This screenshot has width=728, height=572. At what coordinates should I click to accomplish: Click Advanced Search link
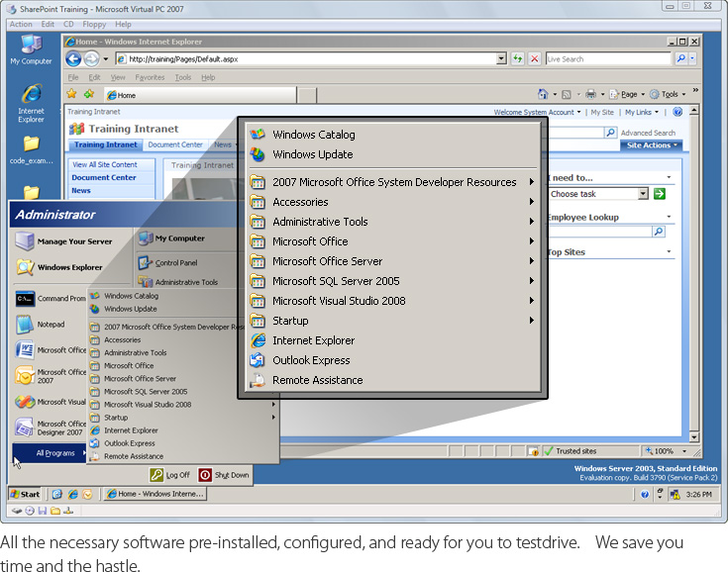pos(648,133)
